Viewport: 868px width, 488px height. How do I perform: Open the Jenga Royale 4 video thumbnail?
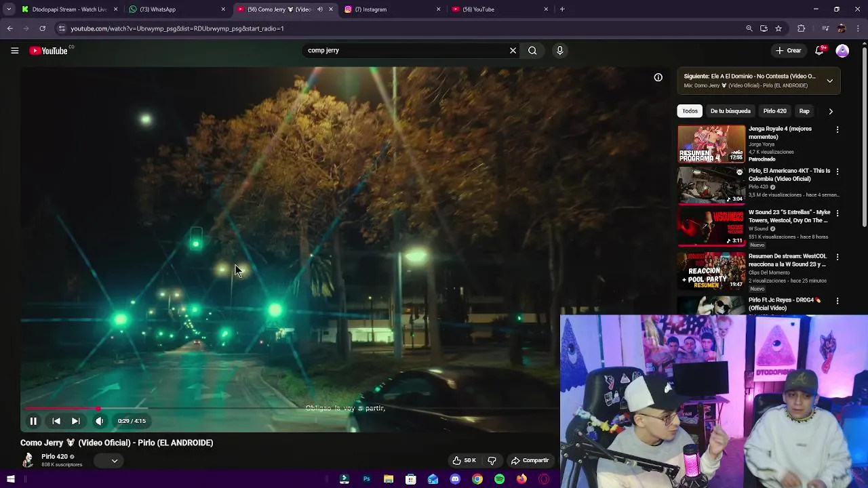(x=711, y=144)
